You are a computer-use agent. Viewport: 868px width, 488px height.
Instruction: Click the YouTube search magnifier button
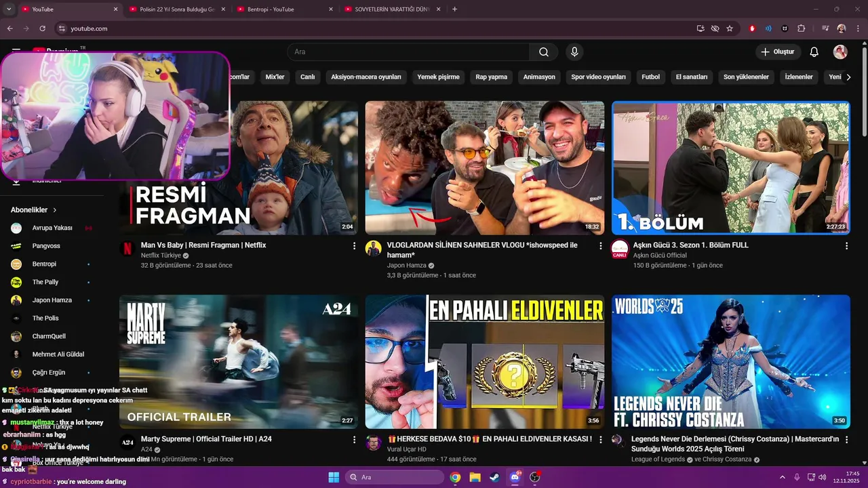(544, 52)
